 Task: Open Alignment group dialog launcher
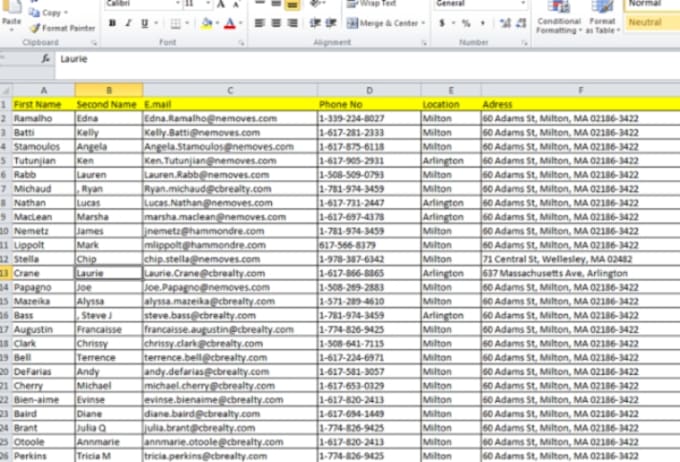pyautogui.click(x=424, y=43)
